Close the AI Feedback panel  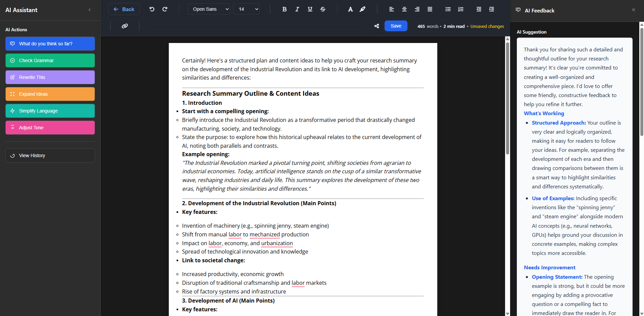(634, 10)
